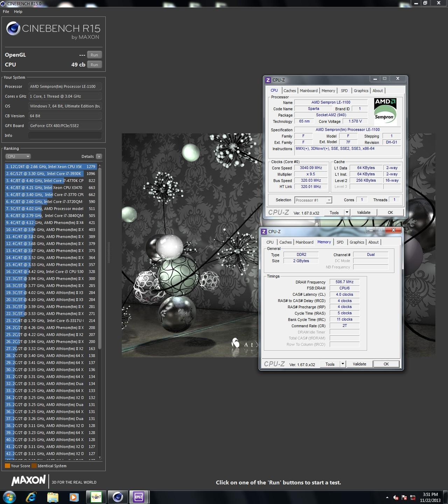Click Validate in lower CPU-Z window
448x504 pixels.
pos(359,364)
